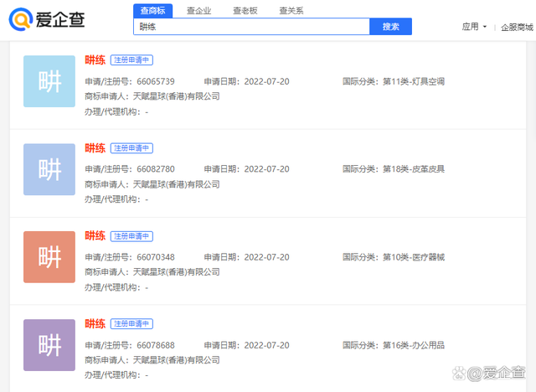536x392 pixels.
Task: Click application date 2022-07-20 in the 66078688 result
Action: [x=266, y=346]
